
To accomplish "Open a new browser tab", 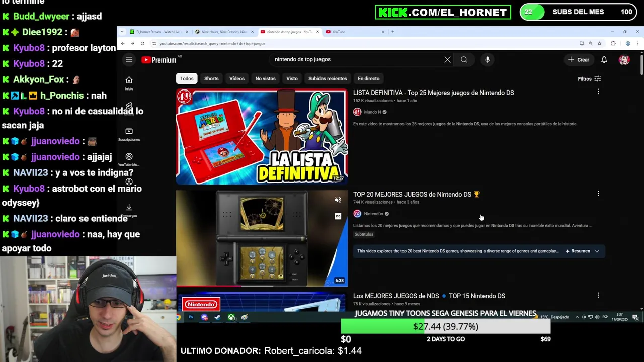I will pyautogui.click(x=393, y=32).
